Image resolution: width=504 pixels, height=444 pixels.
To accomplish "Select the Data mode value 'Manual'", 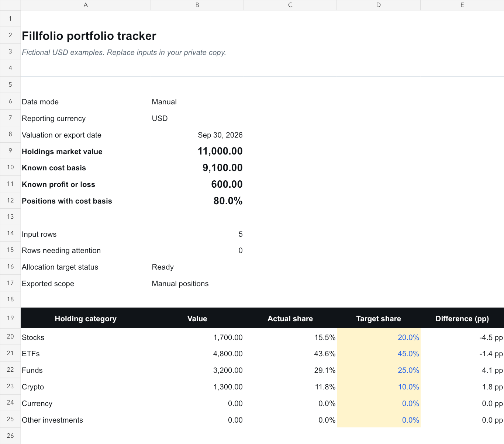I will click(197, 102).
